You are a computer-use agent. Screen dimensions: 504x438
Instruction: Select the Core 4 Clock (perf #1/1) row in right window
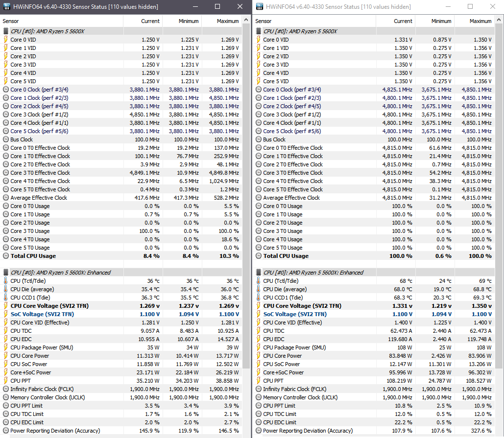[374, 123]
